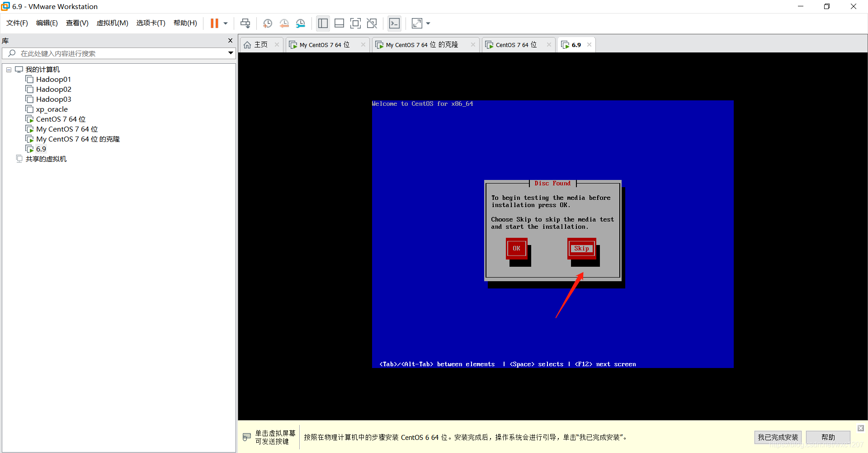The height and width of the screenshot is (453, 868).
Task: Close the library panel
Action: pos(230,41)
